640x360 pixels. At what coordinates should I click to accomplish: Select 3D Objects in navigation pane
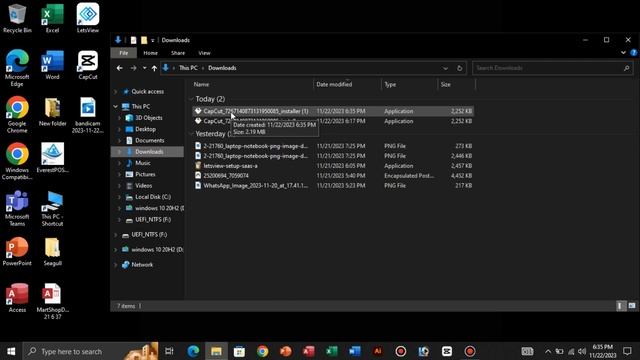click(149, 118)
